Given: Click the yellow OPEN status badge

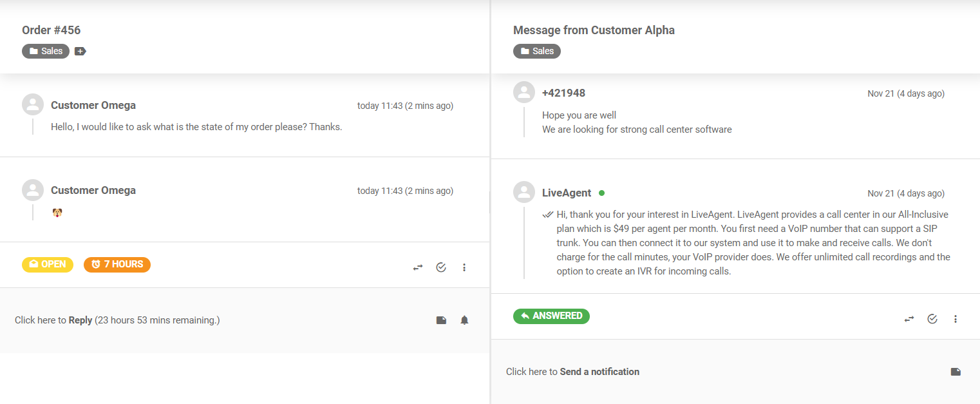Looking at the screenshot, I should coord(48,264).
